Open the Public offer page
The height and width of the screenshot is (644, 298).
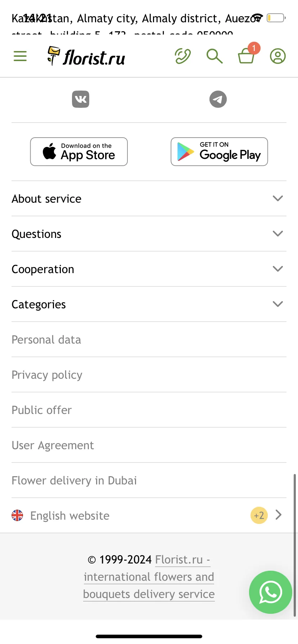pos(42,410)
